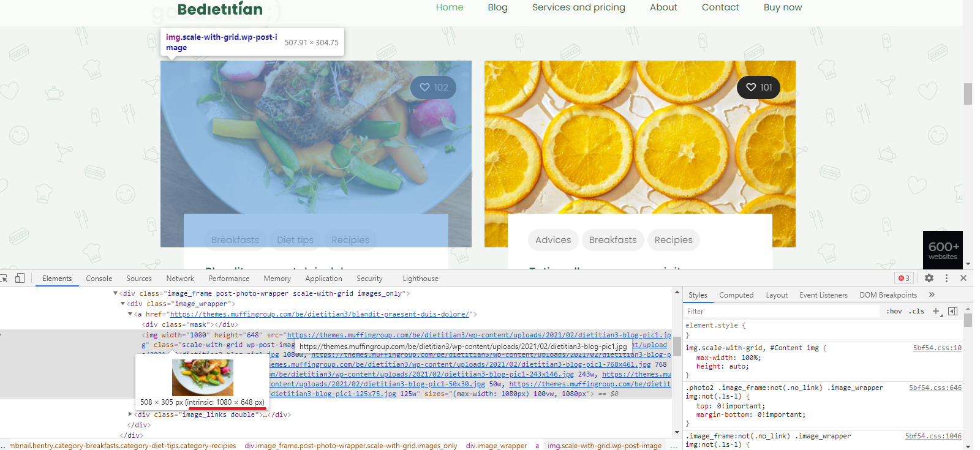Screen dimensions: 980x450
Task: Open DevTools settings gear
Action: [929, 278]
